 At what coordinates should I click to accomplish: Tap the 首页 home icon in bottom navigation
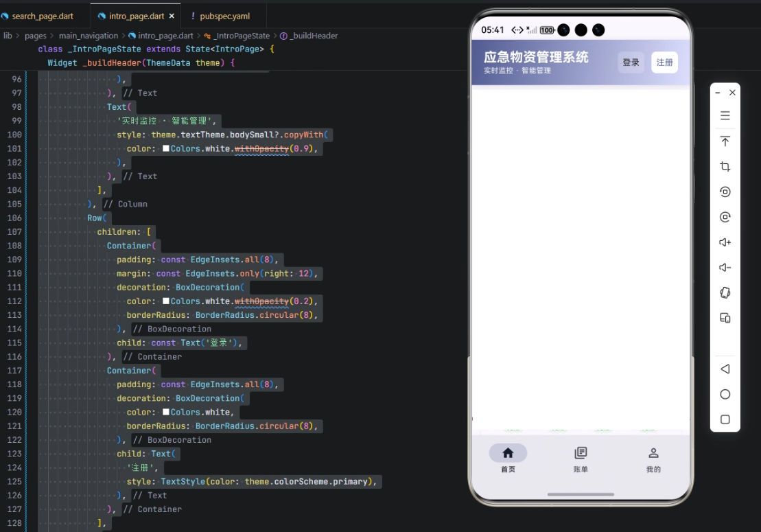coord(508,453)
